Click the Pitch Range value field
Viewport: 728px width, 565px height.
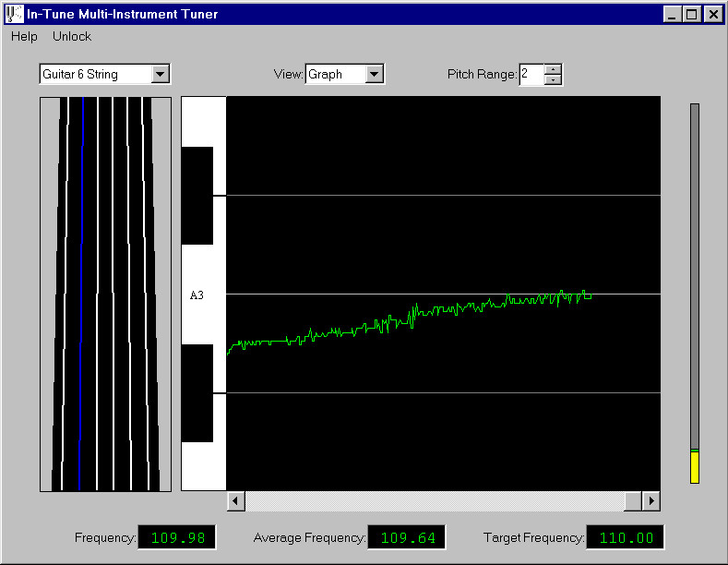[x=531, y=75]
